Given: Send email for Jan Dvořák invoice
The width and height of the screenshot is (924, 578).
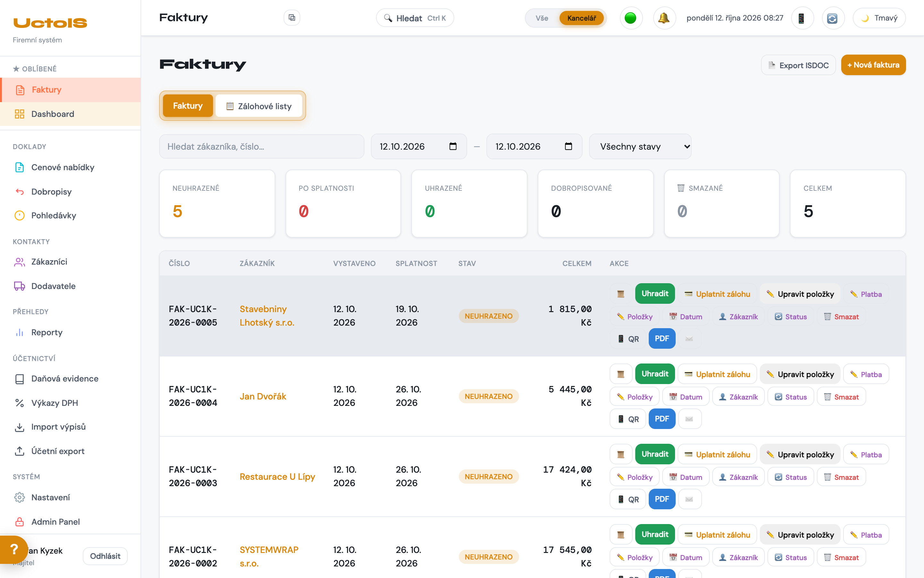Looking at the screenshot, I should point(689,419).
